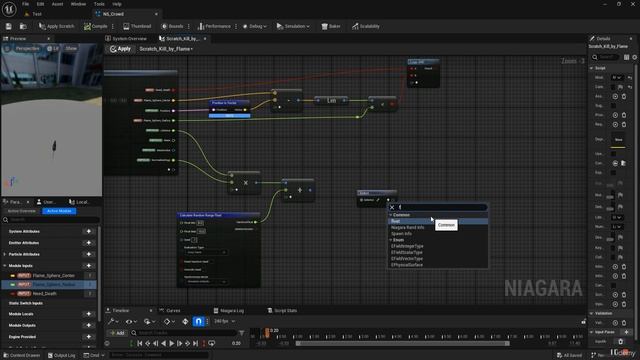The height and width of the screenshot is (360, 640).
Task: Click the Show button in preview viewport
Action: tap(71, 48)
